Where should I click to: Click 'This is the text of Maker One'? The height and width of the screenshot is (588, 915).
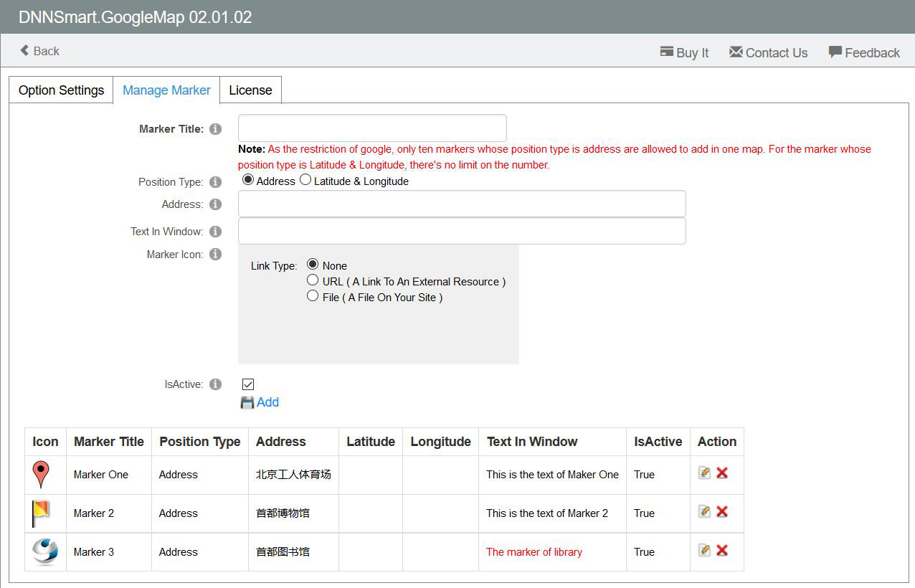coord(552,475)
